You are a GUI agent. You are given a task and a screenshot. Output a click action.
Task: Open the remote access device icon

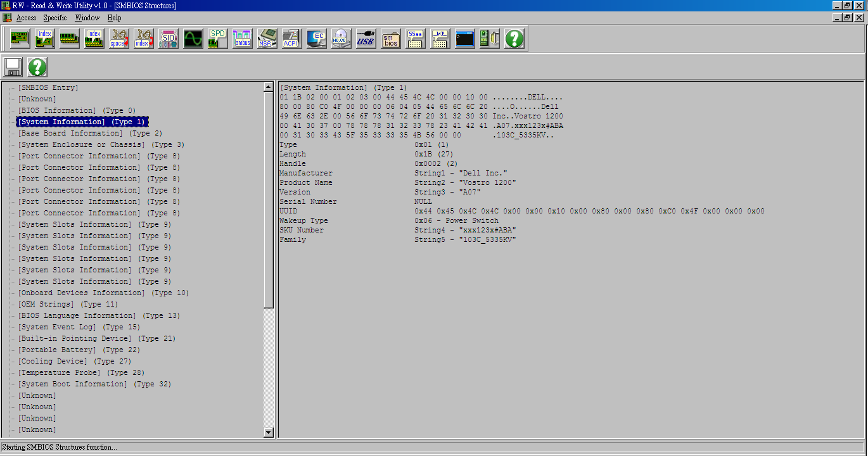[x=490, y=39]
